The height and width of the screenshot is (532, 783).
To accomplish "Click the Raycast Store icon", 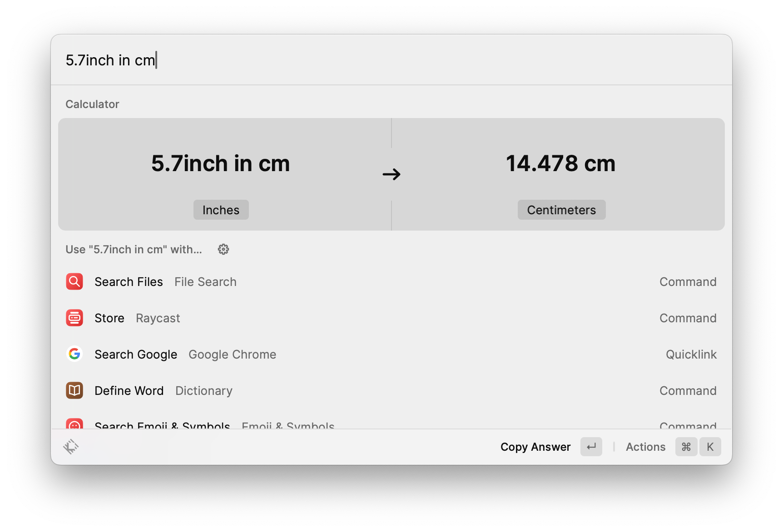I will point(74,318).
